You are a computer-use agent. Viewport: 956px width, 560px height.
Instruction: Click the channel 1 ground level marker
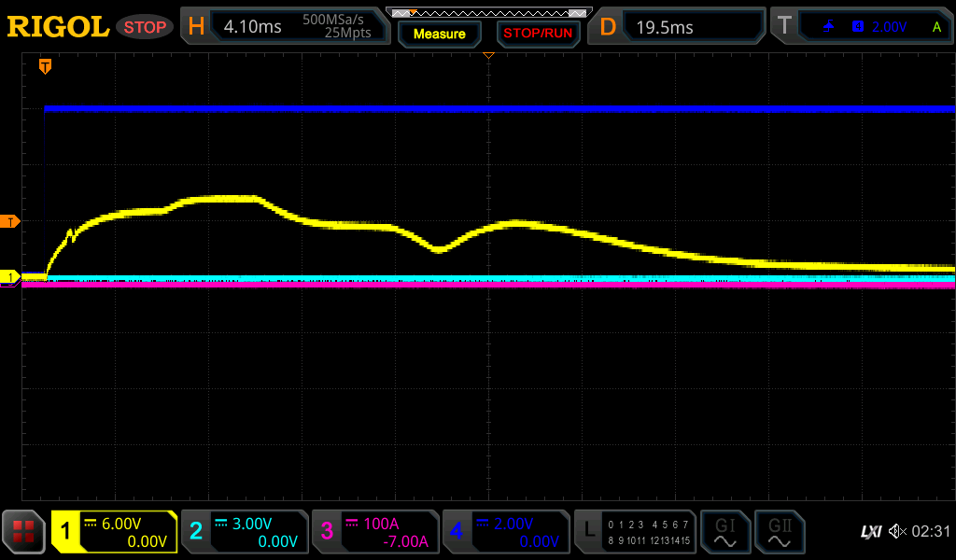(x=10, y=277)
